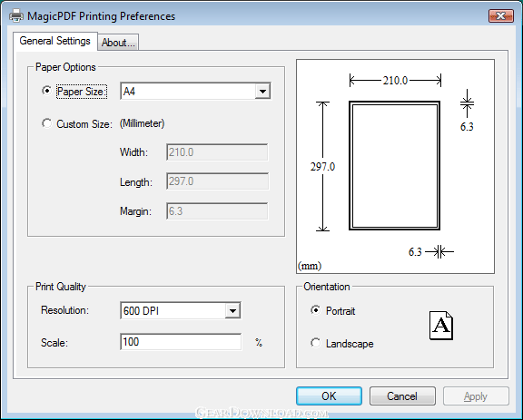Image resolution: width=523 pixels, height=420 pixels.
Task: Click the paper preview diagram
Action: coord(395,166)
